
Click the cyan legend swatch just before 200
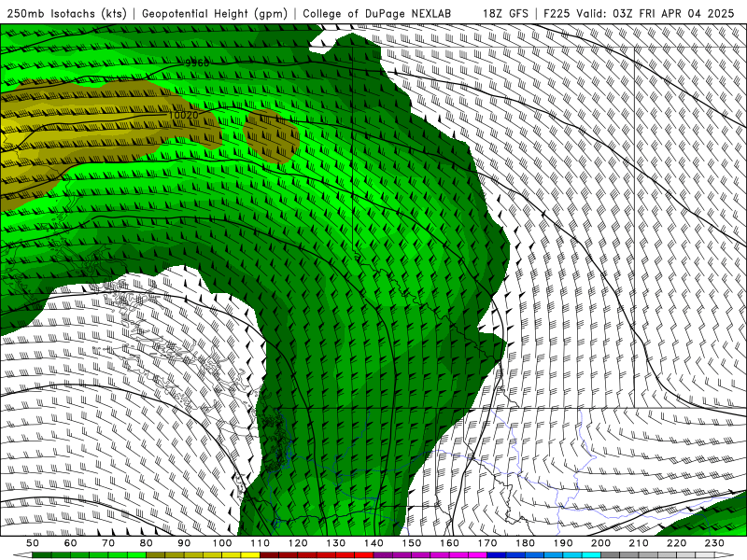point(591,555)
